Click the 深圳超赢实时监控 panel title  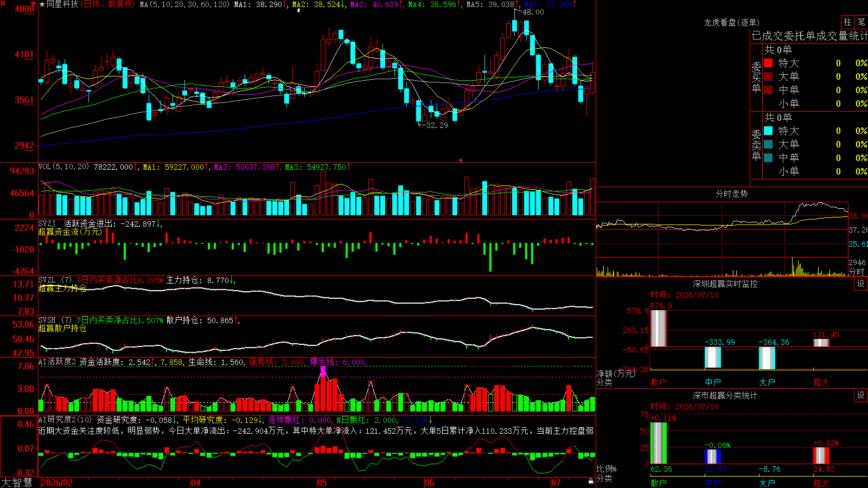click(725, 284)
